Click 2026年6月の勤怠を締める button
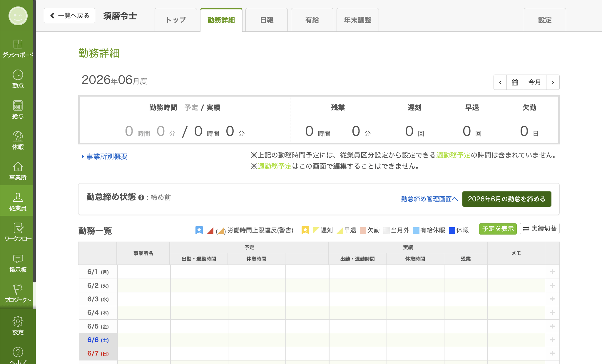The width and height of the screenshot is (602, 364). click(507, 199)
